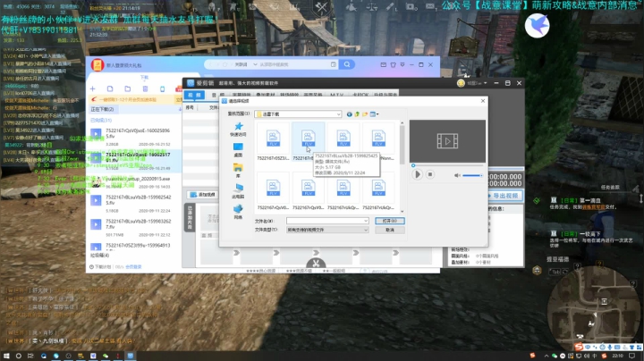The image size is (644, 361).
Task: Click the member login (会员登录) link
Action: [x=133, y=266]
